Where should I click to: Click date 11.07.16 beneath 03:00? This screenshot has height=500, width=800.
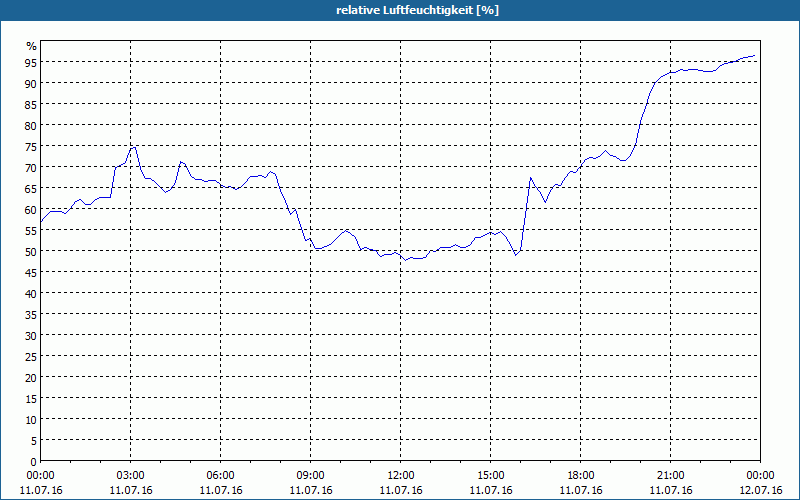click(131, 490)
